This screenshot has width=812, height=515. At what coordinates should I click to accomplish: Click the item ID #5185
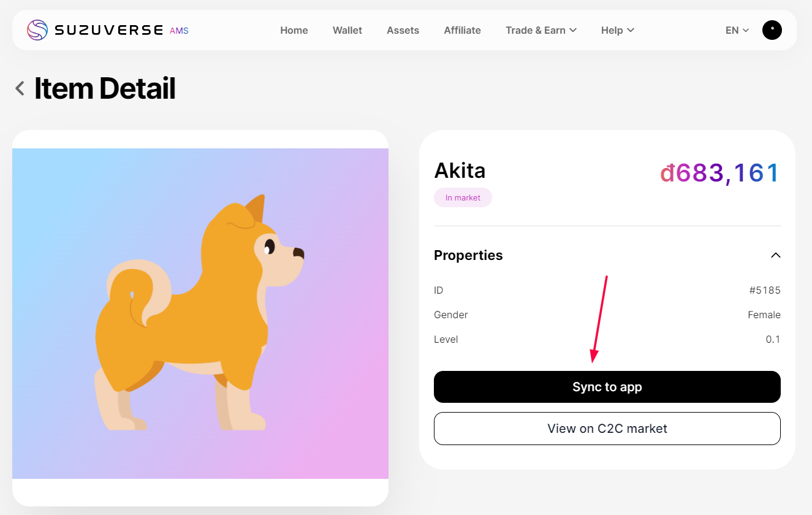(x=764, y=290)
